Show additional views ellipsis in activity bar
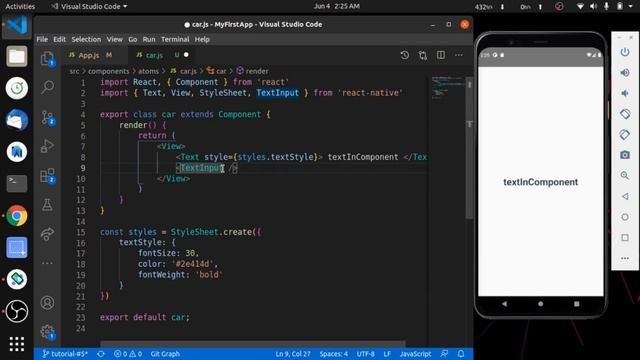This screenshot has height=360, width=640. click(x=47, y=263)
